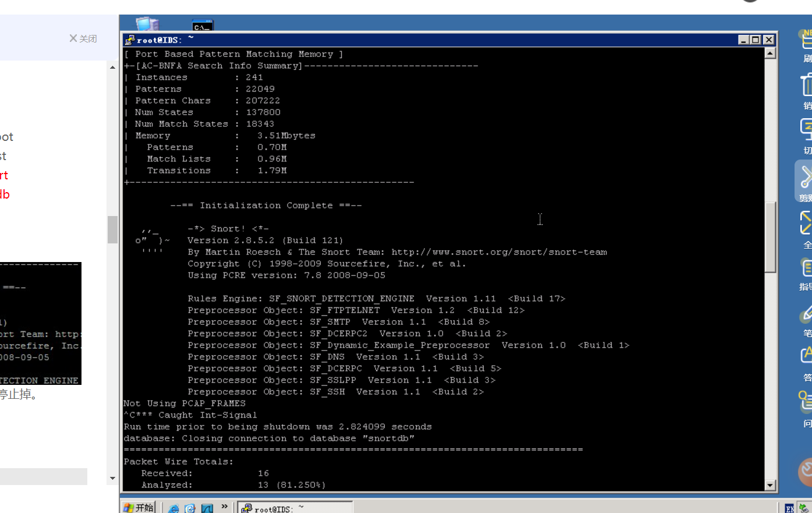Image resolution: width=812 pixels, height=513 pixels.
Task: Click the Received packet count 16
Action: 263,473
